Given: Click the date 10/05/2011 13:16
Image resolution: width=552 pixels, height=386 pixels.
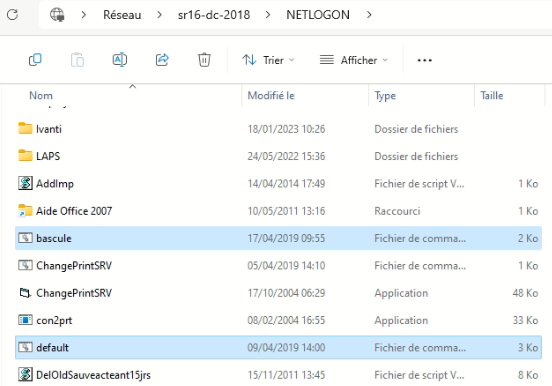Looking at the screenshot, I should pos(286,211).
